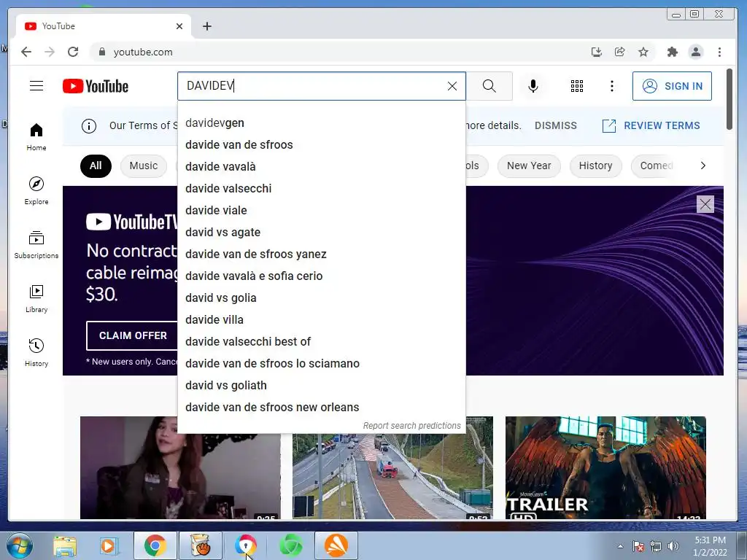
Task: Open Explore in the sidebar
Action: [x=36, y=190]
